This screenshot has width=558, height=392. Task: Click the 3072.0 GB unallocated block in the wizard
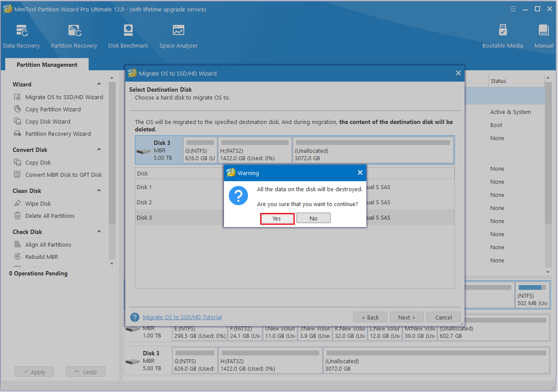372,150
